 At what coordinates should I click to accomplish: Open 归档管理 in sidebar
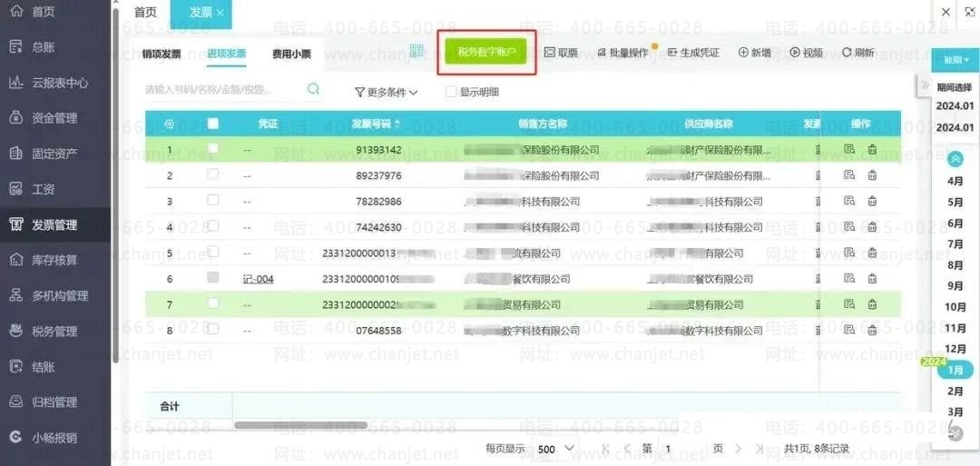[54, 402]
